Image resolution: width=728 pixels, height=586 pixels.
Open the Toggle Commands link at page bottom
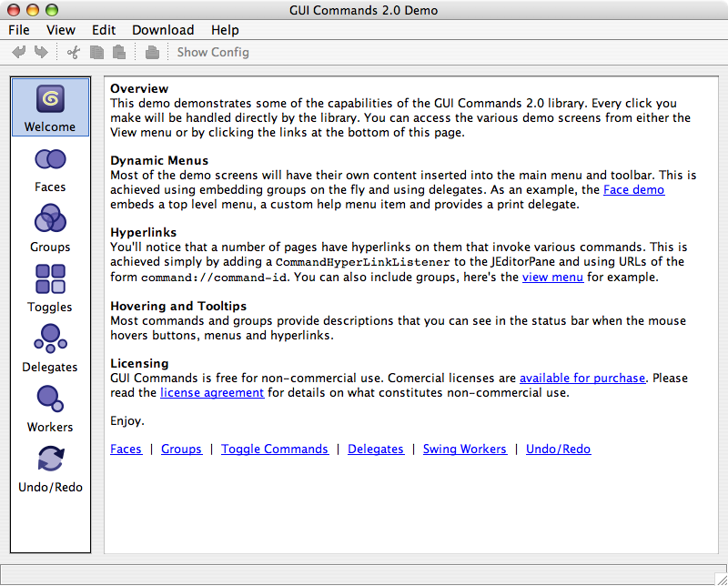(x=275, y=449)
